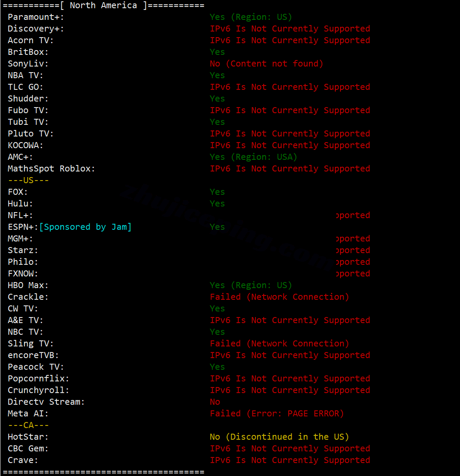Select the HotStar Discontinued in the US text
Screen dimensions: 460x476
click(x=279, y=437)
